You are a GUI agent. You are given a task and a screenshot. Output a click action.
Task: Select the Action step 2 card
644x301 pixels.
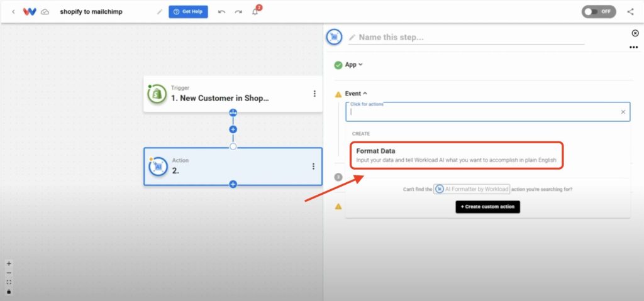(x=233, y=167)
